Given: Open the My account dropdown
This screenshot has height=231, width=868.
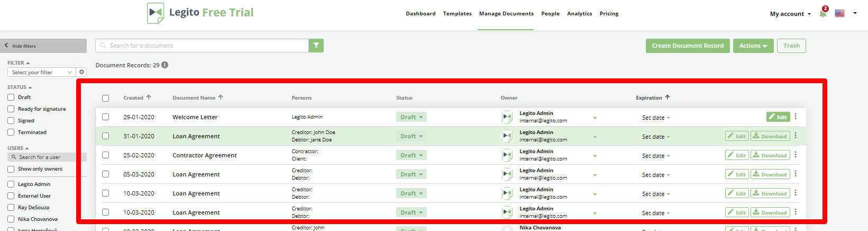Looking at the screenshot, I should coord(790,14).
